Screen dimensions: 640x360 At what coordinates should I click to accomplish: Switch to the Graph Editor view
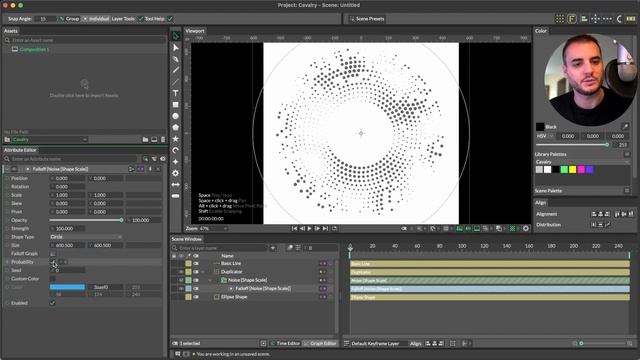(x=320, y=344)
